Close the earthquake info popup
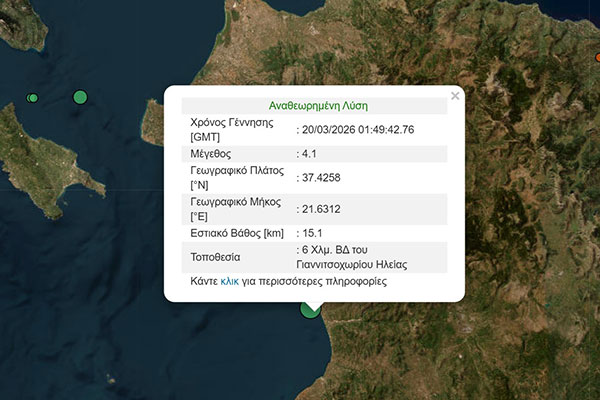600x400 pixels. 455,97
